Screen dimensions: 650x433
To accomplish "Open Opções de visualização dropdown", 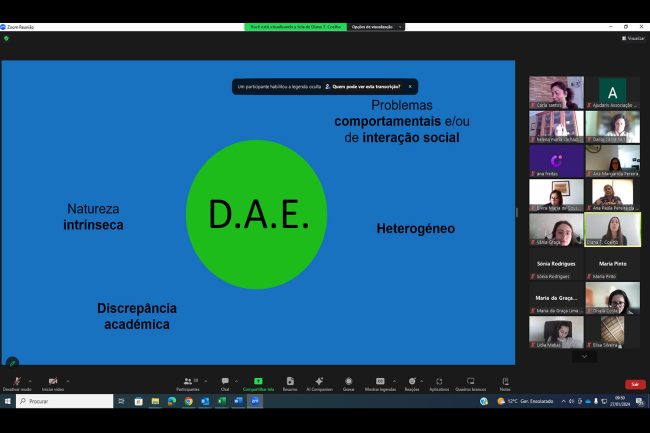I will coord(376,27).
